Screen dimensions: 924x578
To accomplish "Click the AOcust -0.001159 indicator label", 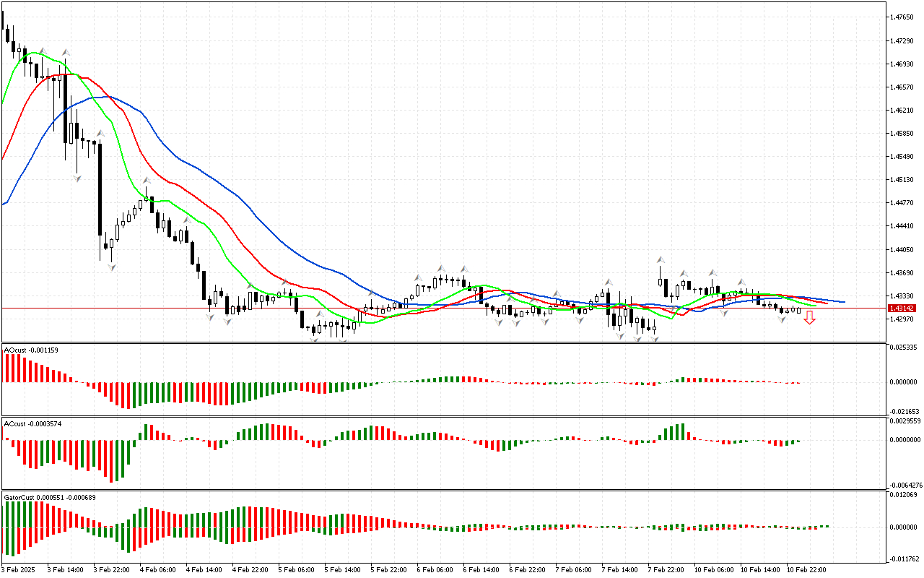I will pyautogui.click(x=31, y=350).
